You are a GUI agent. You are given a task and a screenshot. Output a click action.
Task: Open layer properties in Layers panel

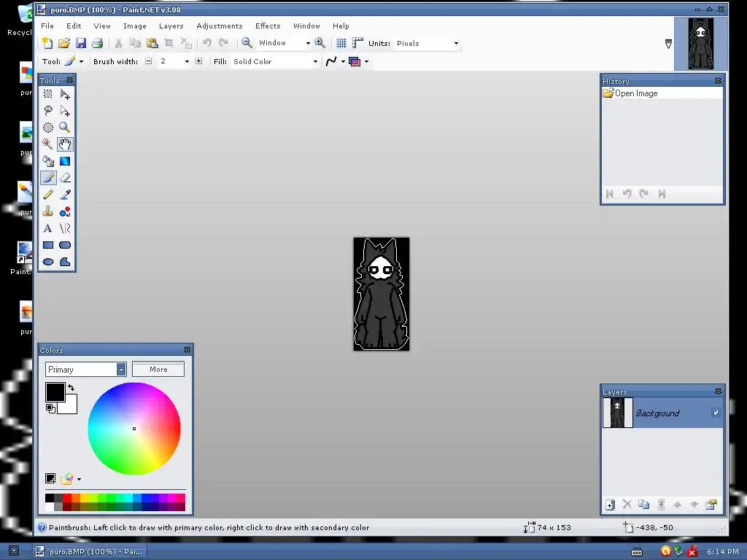[711, 505]
